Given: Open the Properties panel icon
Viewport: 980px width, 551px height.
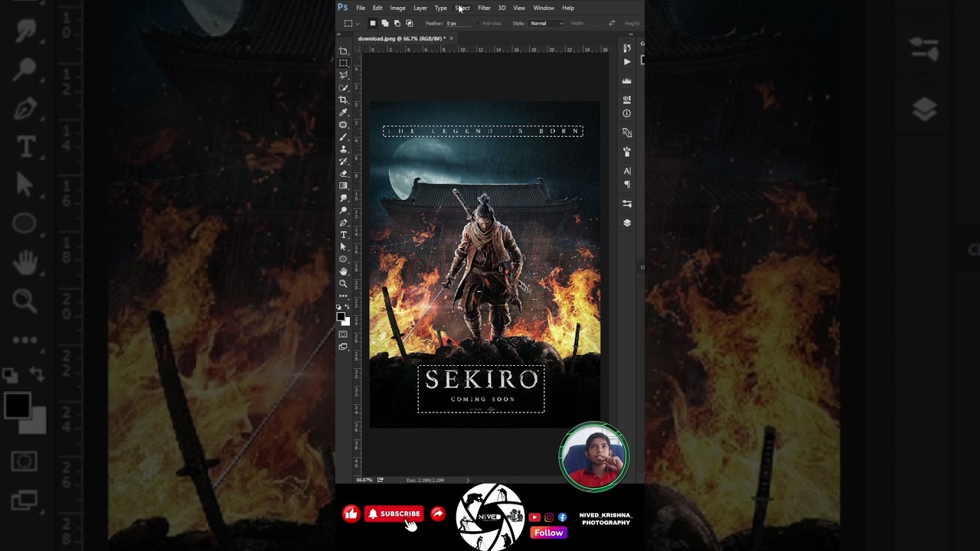Looking at the screenshot, I should coord(627,99).
